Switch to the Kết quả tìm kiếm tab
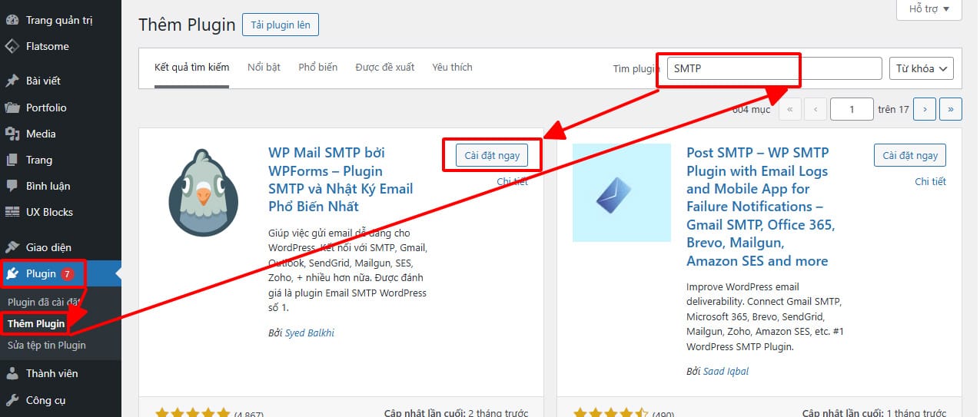 [191, 68]
